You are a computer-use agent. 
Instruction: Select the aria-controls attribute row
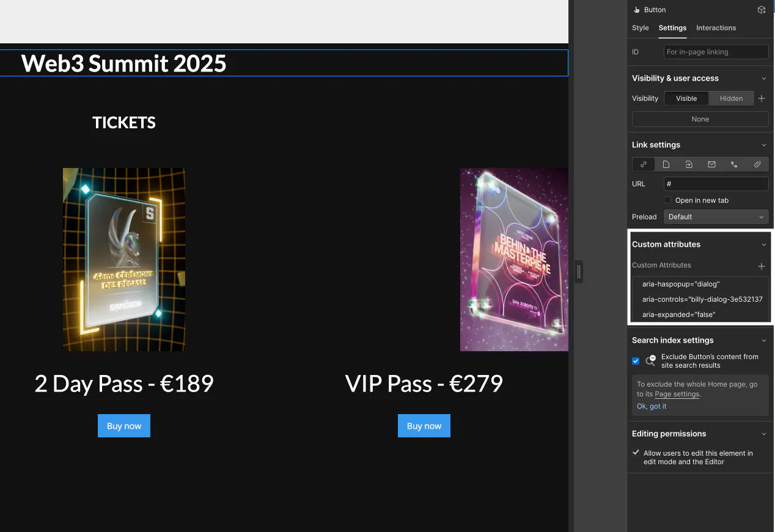[x=700, y=299]
